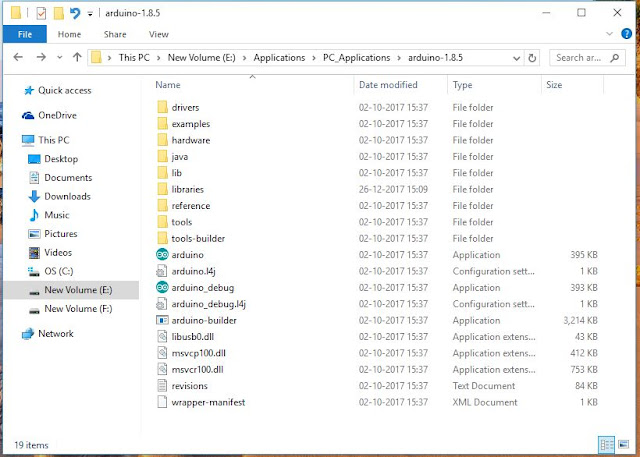Screen dimensions: 640x457
Task: Click the PC_Applications breadcrumb segment
Action: 357,58
